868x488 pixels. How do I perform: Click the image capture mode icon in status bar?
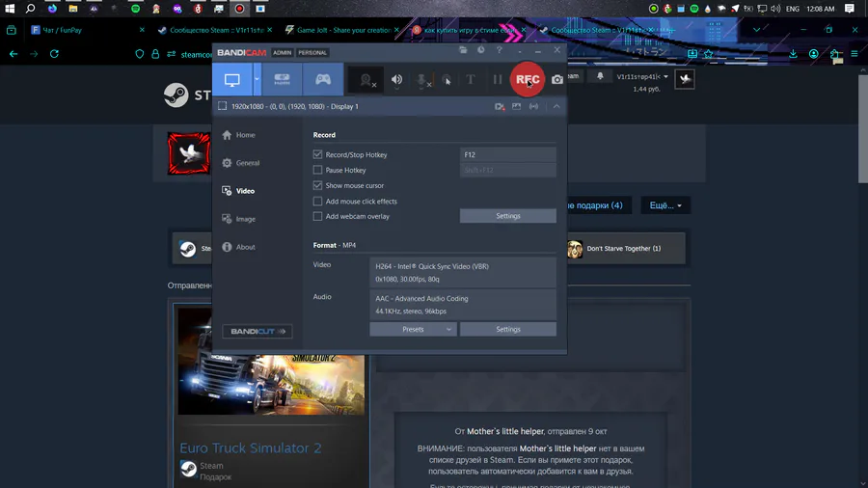point(517,106)
